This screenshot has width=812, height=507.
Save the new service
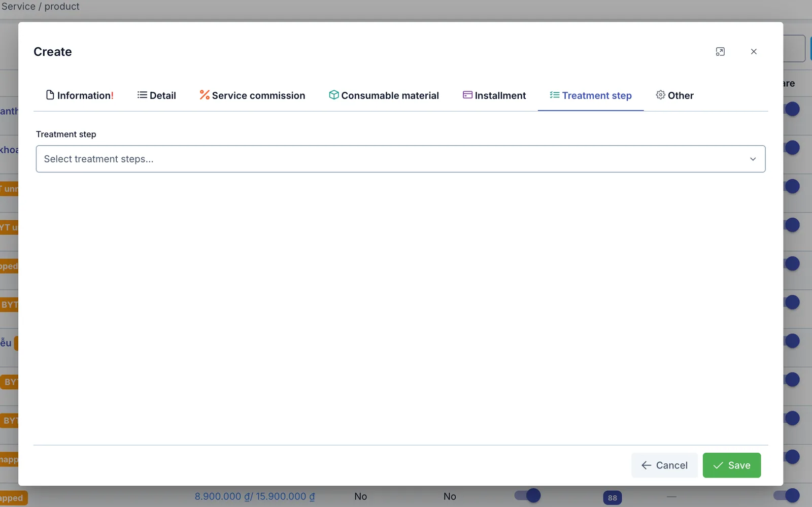[x=732, y=465]
